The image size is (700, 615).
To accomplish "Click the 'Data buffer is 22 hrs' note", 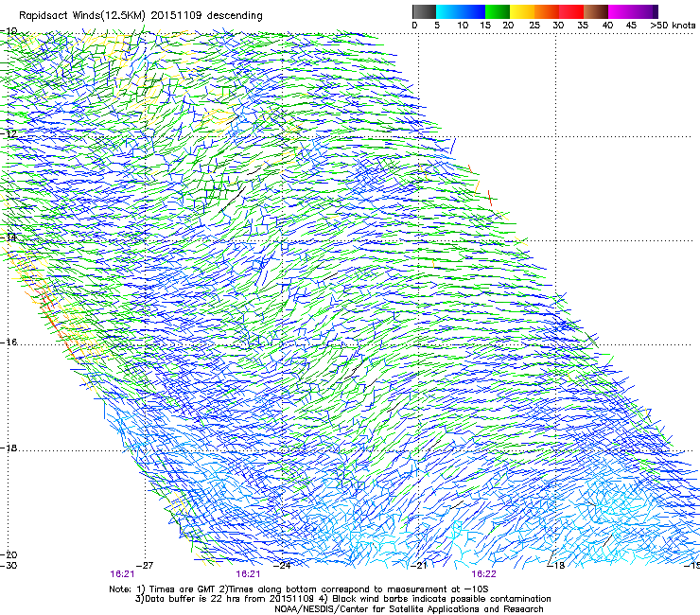I will 225,599.
